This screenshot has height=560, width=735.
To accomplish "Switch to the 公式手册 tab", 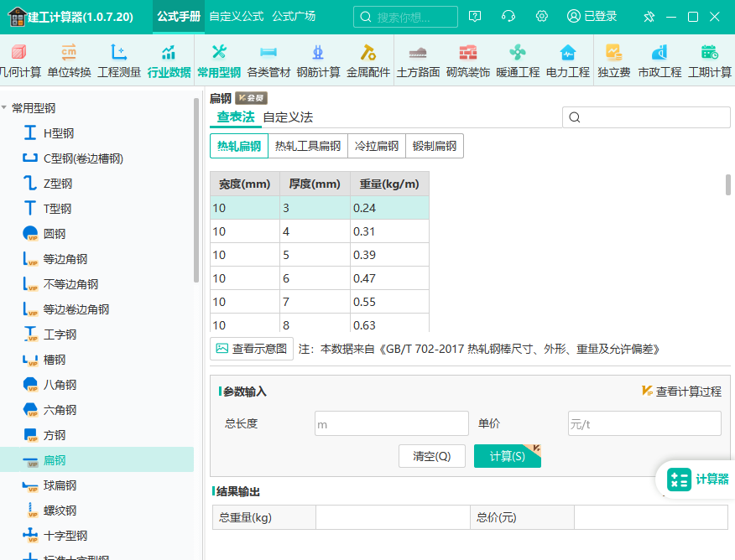I will [179, 17].
